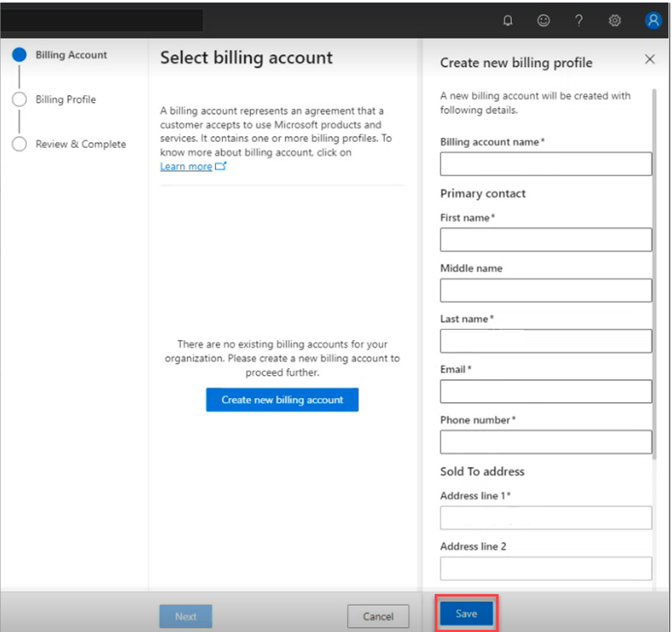Click into the First name field
Viewport: 672px width, 632px height.
[546, 240]
